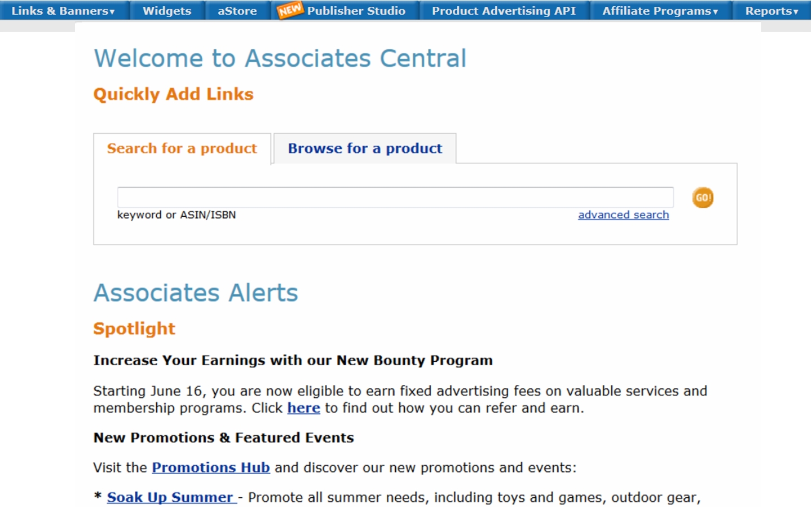Open the Soak Up Summer promotion
812x508 pixels.
171,497
